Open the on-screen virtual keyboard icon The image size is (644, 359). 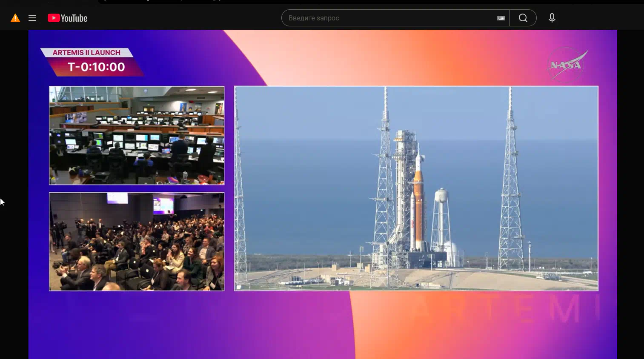point(501,18)
